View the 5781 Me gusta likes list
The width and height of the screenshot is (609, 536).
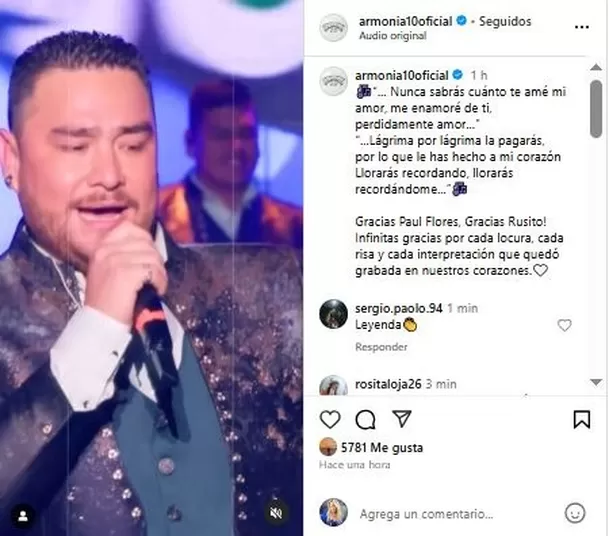click(382, 448)
